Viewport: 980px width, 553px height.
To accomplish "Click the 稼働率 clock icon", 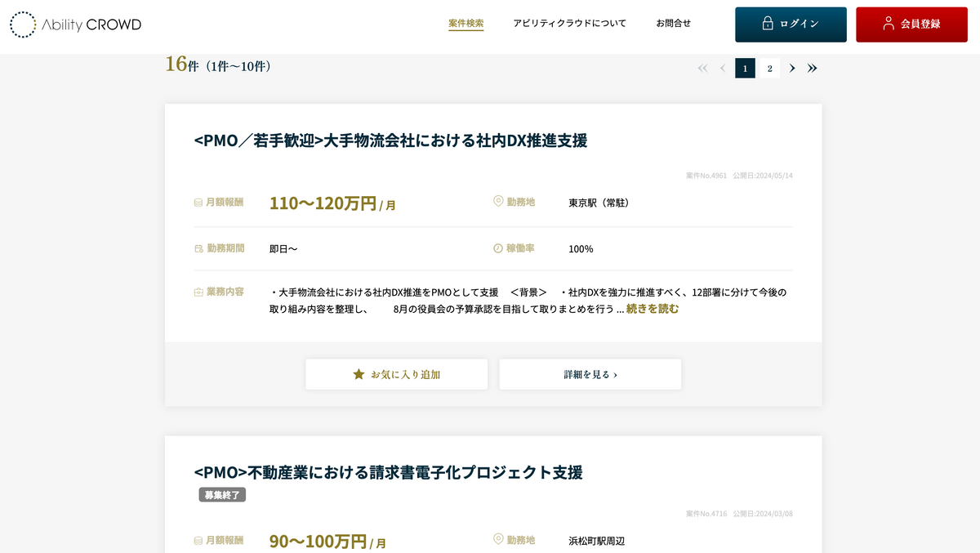I will pyautogui.click(x=498, y=248).
